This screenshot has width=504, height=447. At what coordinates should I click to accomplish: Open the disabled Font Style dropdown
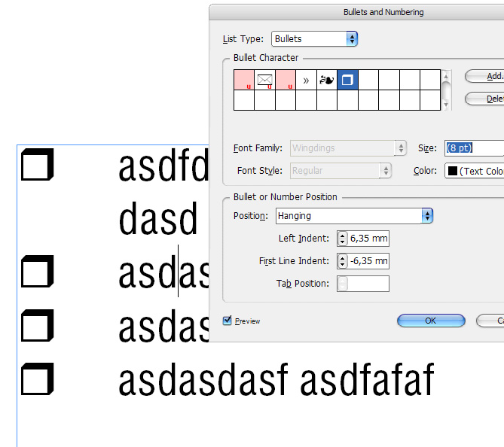tap(341, 171)
